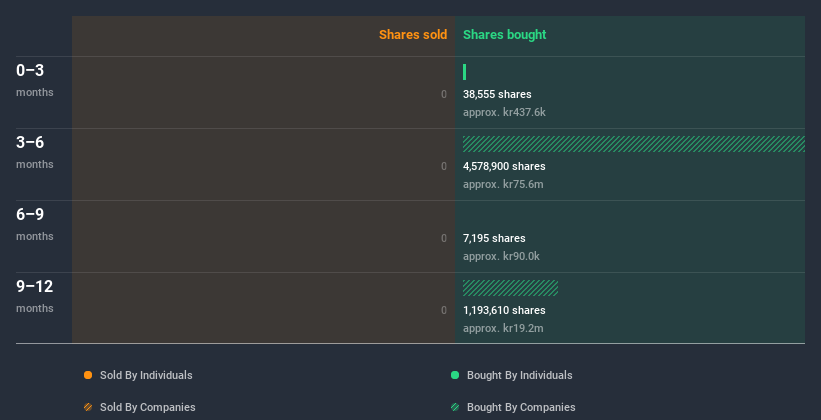Click the approx. kr437.6k amount
Viewport: 821px width, 420px height.
point(504,113)
